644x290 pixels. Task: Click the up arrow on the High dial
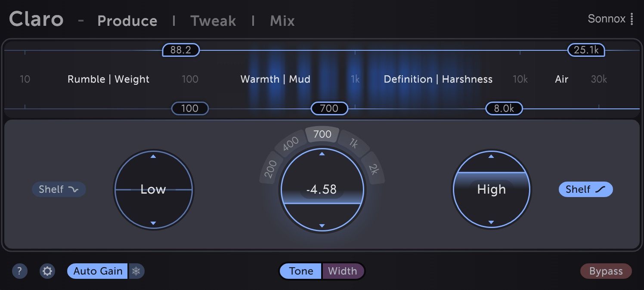(491, 157)
